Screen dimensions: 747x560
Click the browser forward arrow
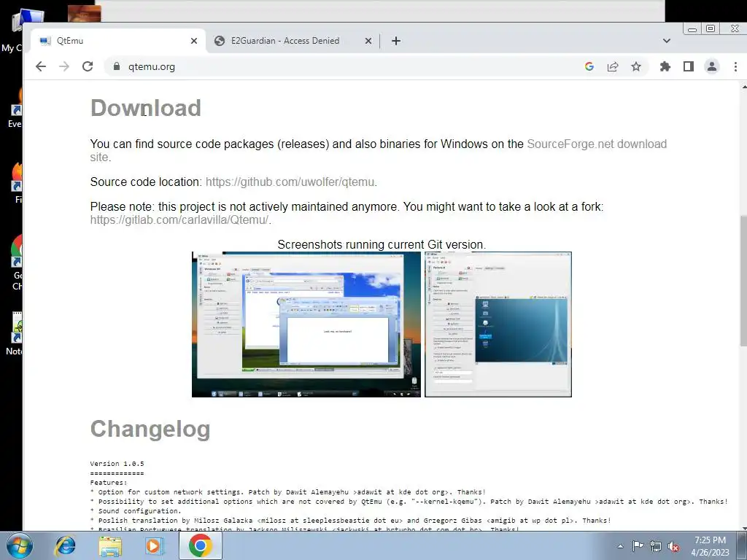[64, 66]
